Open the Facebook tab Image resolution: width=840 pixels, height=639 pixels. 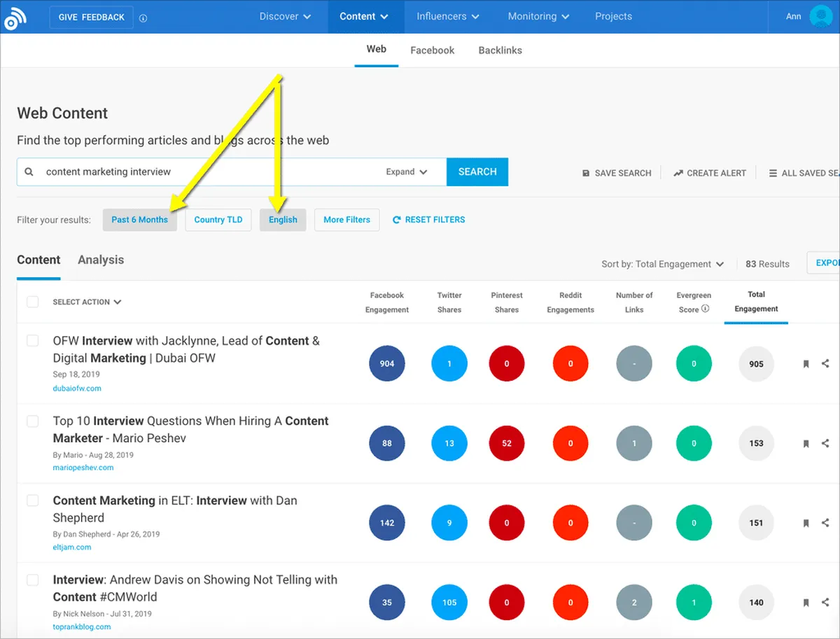point(432,50)
